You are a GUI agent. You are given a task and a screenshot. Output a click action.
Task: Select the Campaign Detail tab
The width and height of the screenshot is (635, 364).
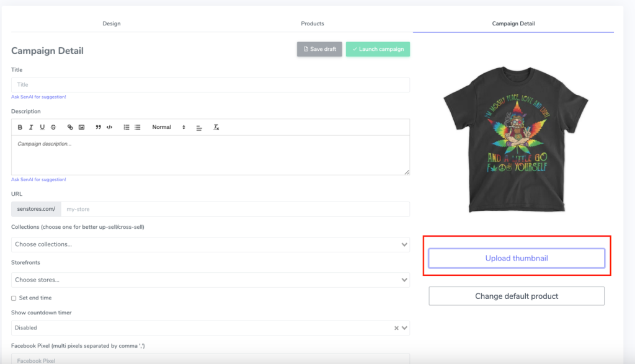(x=513, y=24)
